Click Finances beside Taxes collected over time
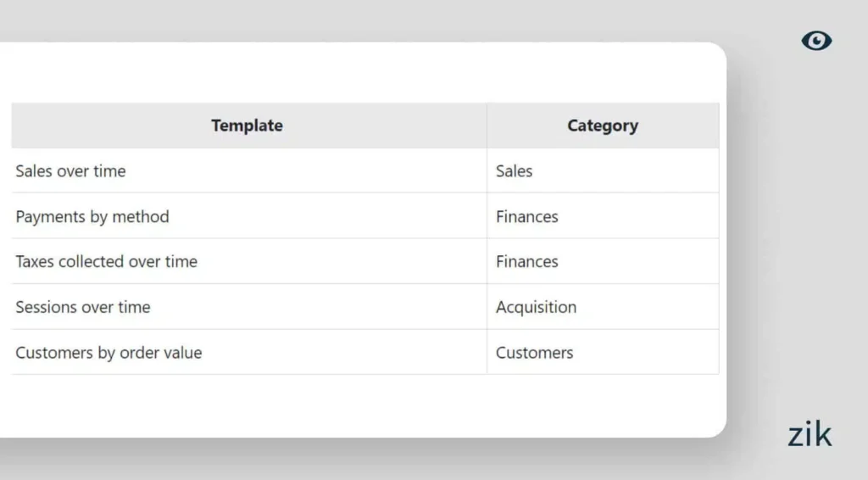Screen dimensions: 868x480 coord(527,262)
